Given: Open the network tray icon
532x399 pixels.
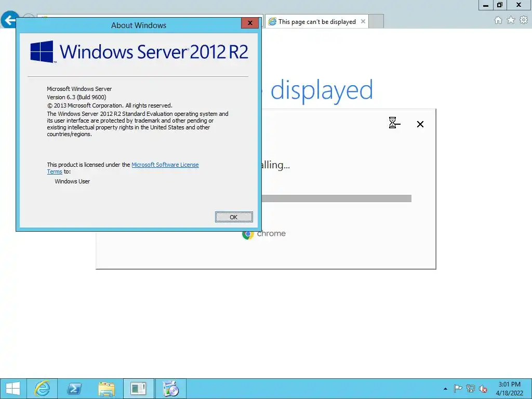Looking at the screenshot, I should tap(471, 389).
